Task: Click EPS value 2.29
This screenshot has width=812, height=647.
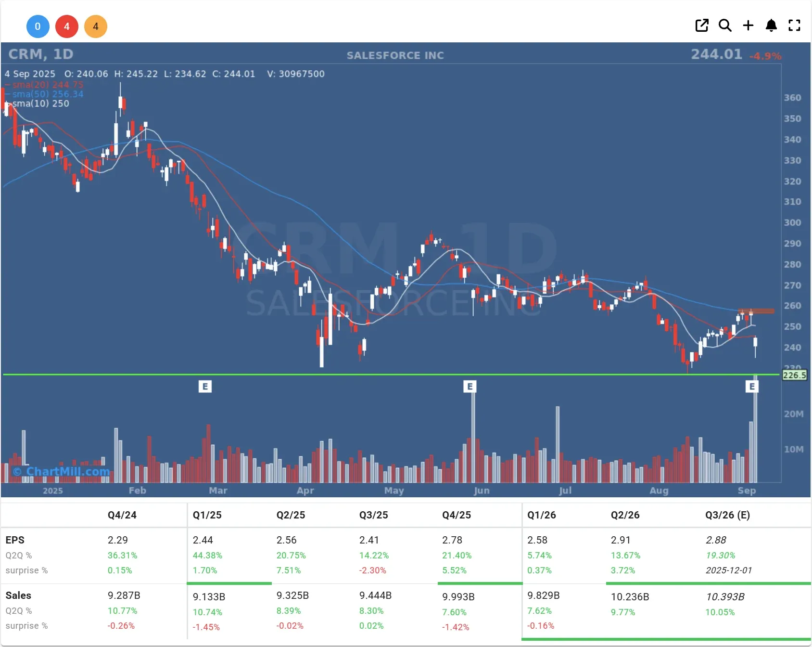Action: (x=118, y=540)
